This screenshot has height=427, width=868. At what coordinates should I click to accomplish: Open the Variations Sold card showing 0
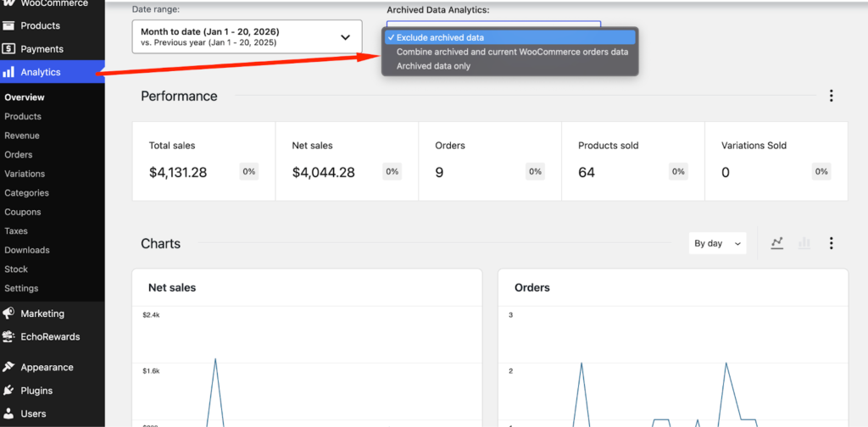[776, 161]
